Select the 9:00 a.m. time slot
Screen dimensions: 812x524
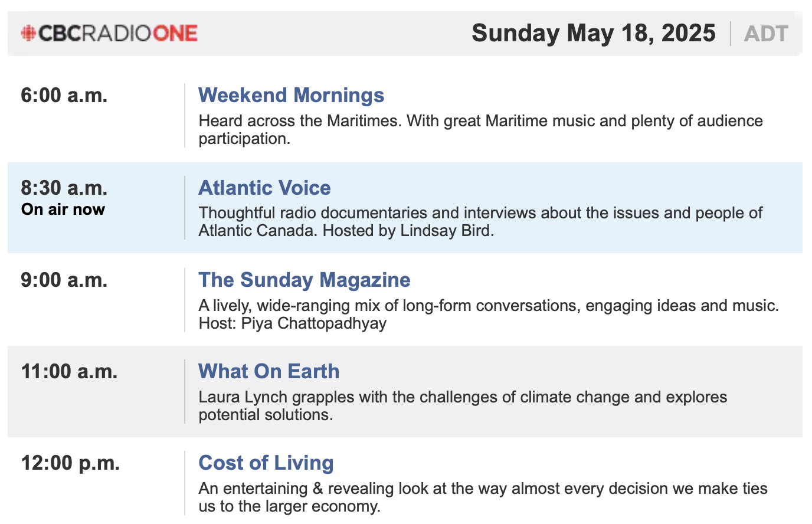coord(64,280)
